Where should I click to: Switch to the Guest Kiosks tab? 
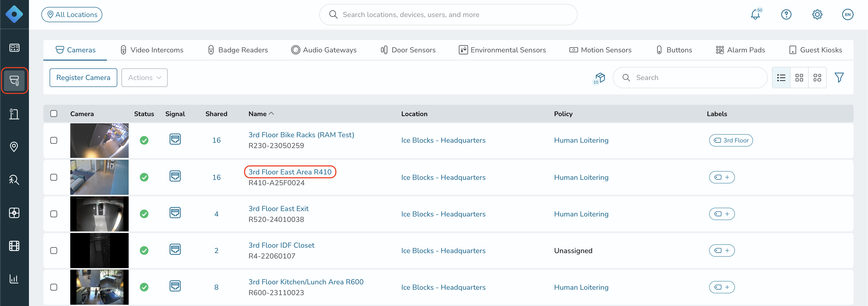(816, 50)
